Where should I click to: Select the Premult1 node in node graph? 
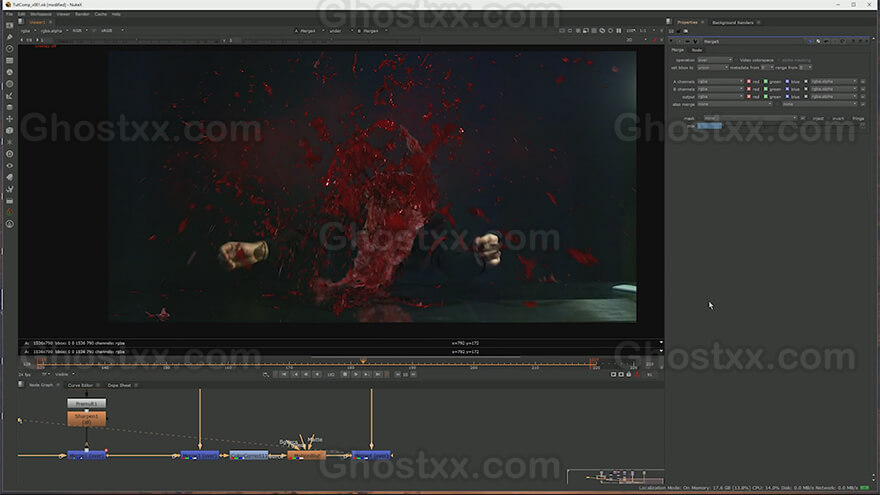coord(86,404)
